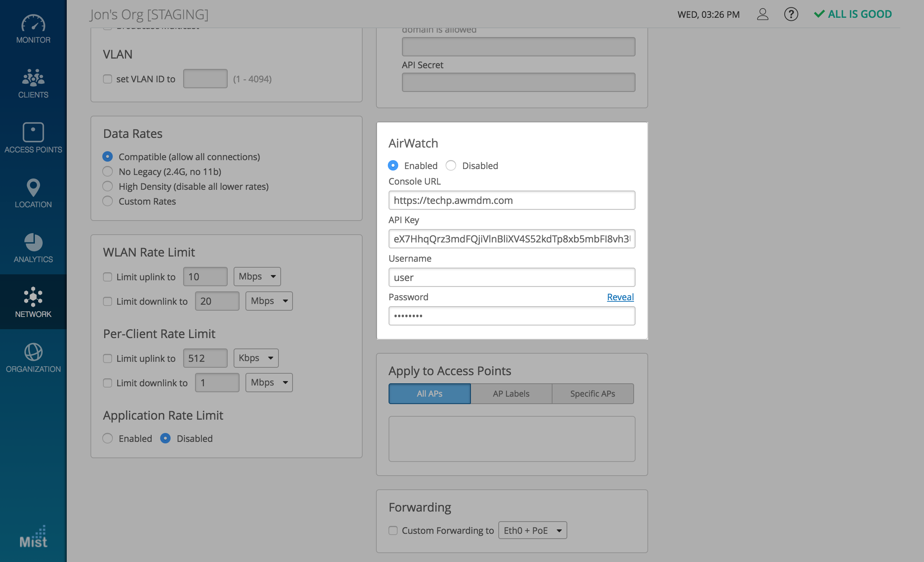Select High Density data rate option
Screen dimensions: 924x562
(108, 186)
